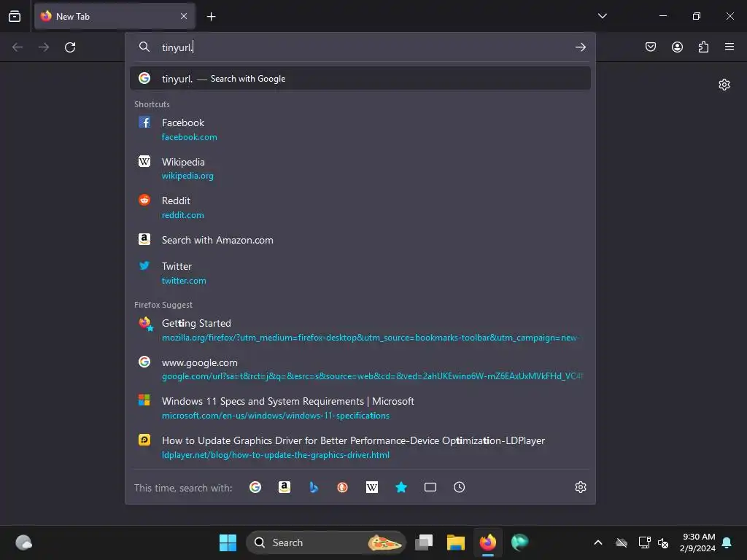Open the www.google.com history suggestion
747x560 pixels.
[x=360, y=369]
